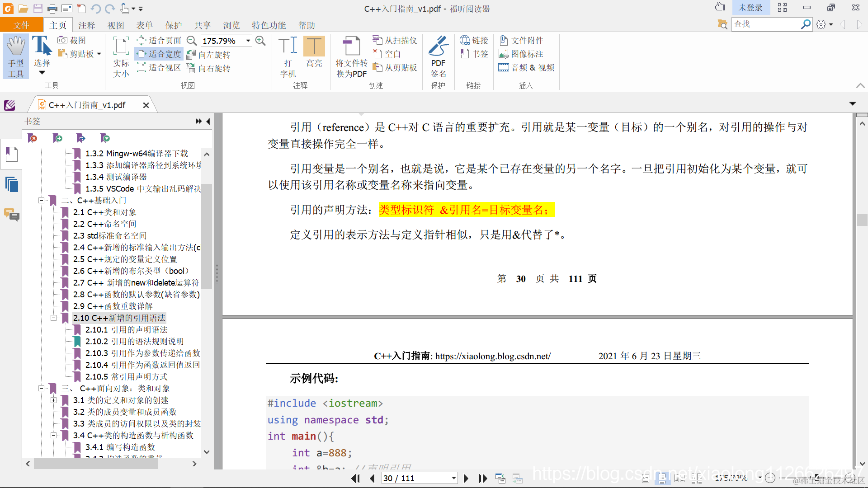Viewport: 868px width, 488px height.
Task: Open the 文件 (File) menu
Action: (21, 25)
